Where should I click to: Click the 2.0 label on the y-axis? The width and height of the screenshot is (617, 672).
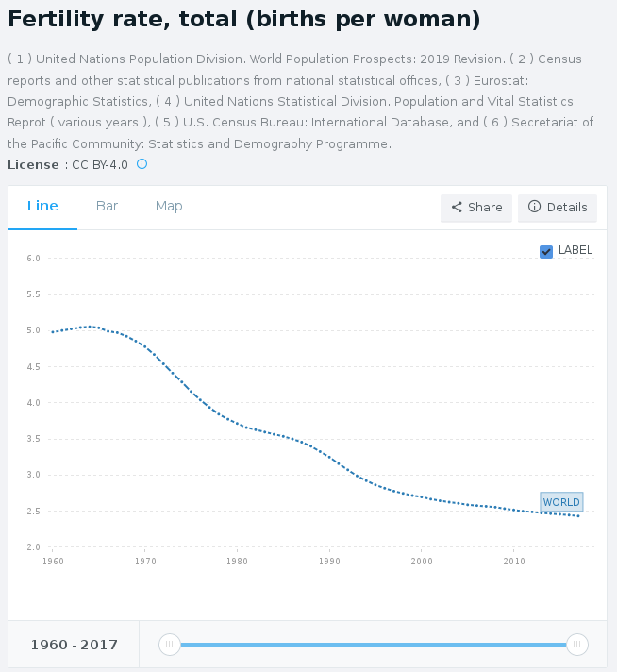click(32, 547)
